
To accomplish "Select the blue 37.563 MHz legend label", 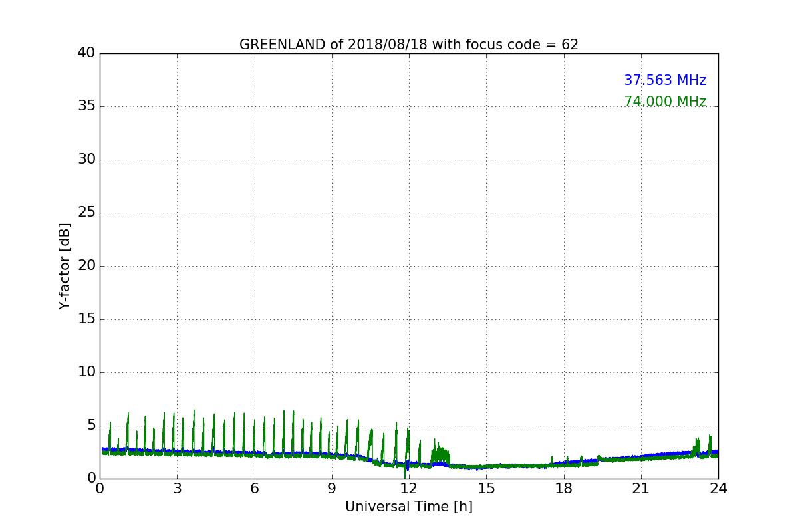I will click(665, 80).
